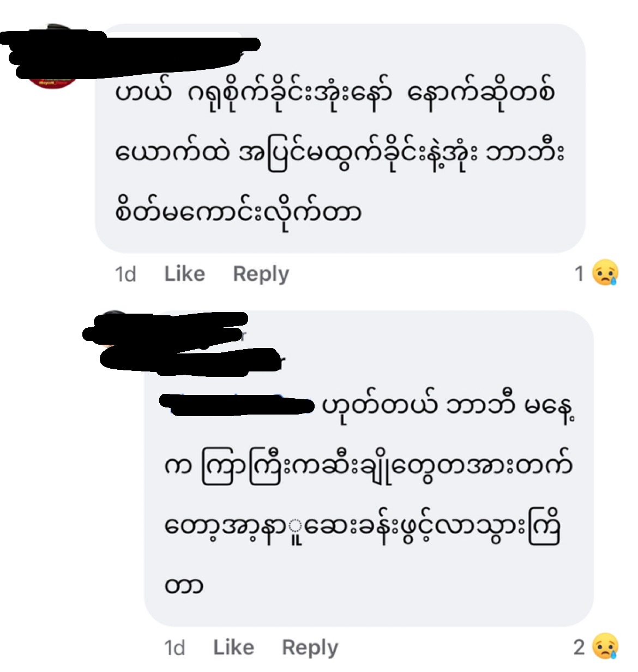This screenshot has height=672, width=638.
Task: Reply to the nested comment ending with တာ
Action: click(x=310, y=647)
